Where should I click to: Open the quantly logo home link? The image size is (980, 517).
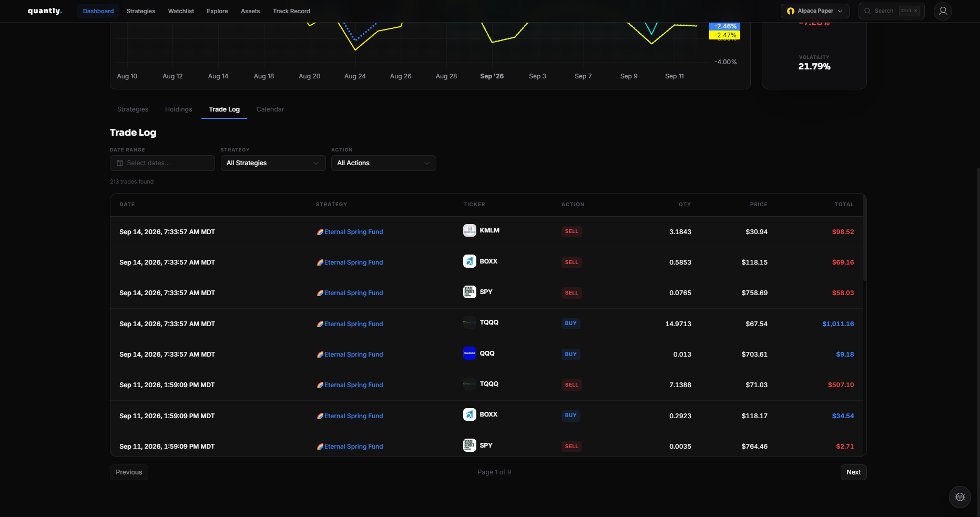(45, 11)
